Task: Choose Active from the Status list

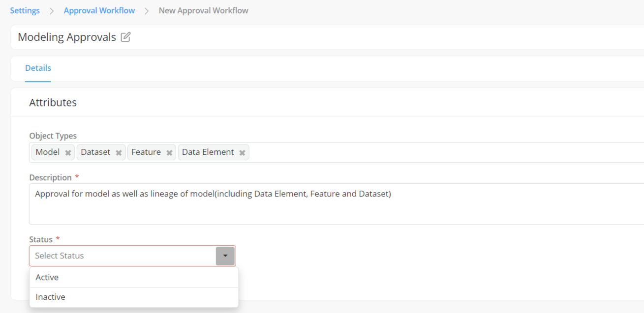Action: 47,278
